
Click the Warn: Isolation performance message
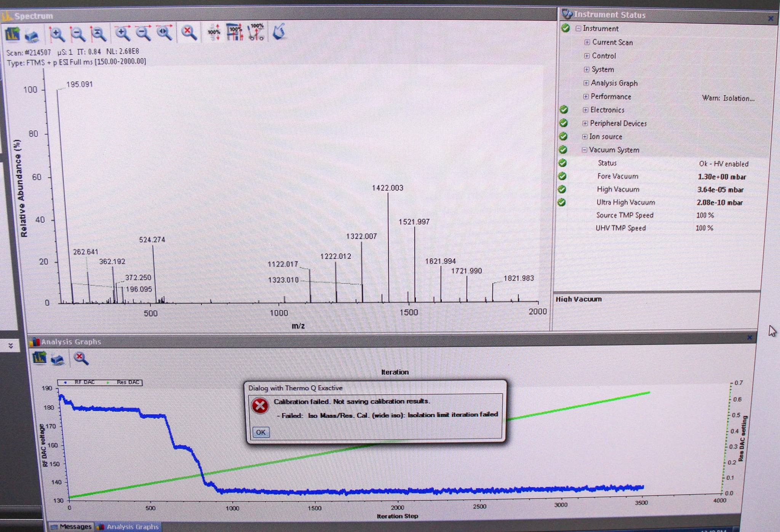728,98
